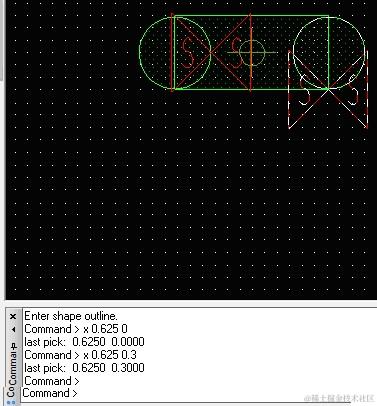Click the 'Command > x 0.625 0.3' log line
The width and height of the screenshot is (377, 406).
point(80,355)
